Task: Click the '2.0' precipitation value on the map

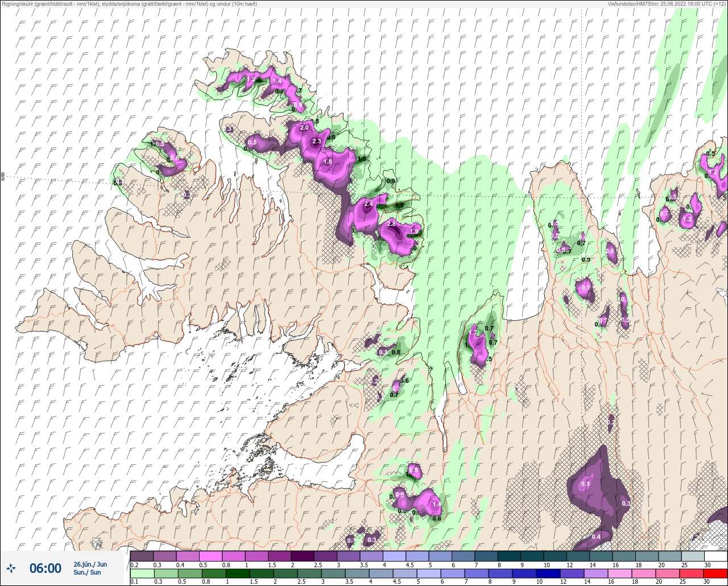Action: (304, 128)
